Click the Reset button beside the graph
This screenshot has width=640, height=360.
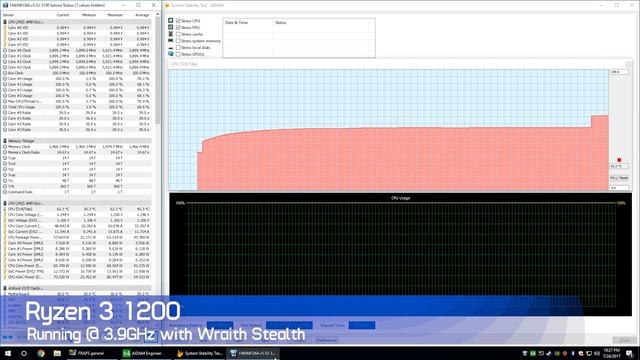[624, 178]
